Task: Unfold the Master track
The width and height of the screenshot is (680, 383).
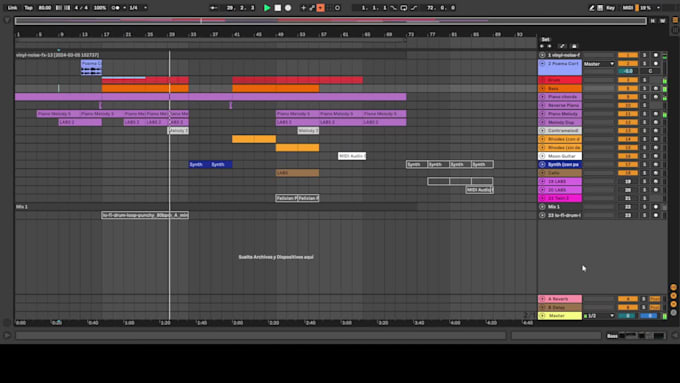Action: 542,316
